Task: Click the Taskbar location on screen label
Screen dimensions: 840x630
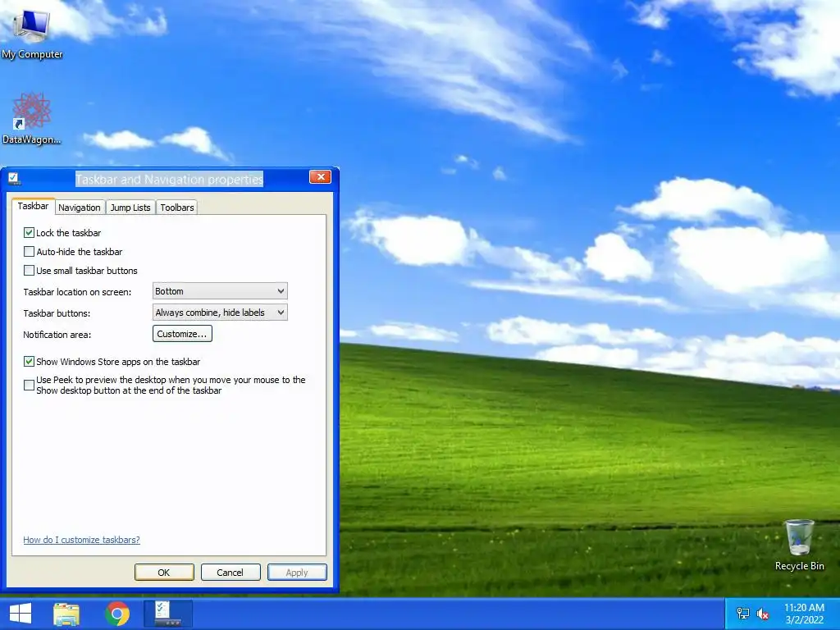Action: coord(77,292)
